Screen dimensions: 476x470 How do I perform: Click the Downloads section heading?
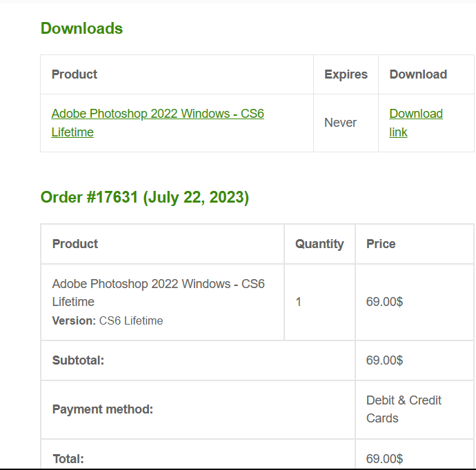(81, 29)
